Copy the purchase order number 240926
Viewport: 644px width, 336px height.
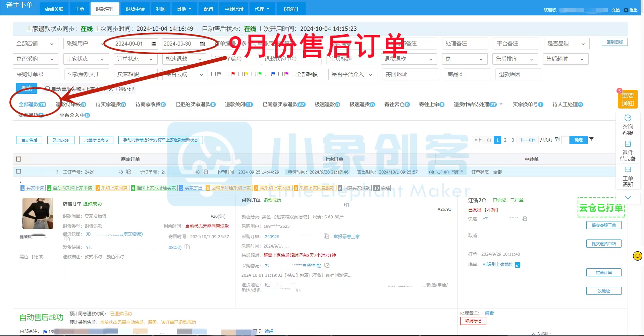pyautogui.click(x=326, y=236)
